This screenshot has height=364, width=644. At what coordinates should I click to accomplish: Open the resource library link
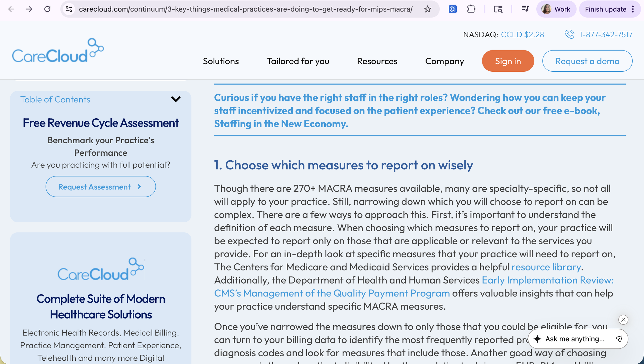click(546, 267)
